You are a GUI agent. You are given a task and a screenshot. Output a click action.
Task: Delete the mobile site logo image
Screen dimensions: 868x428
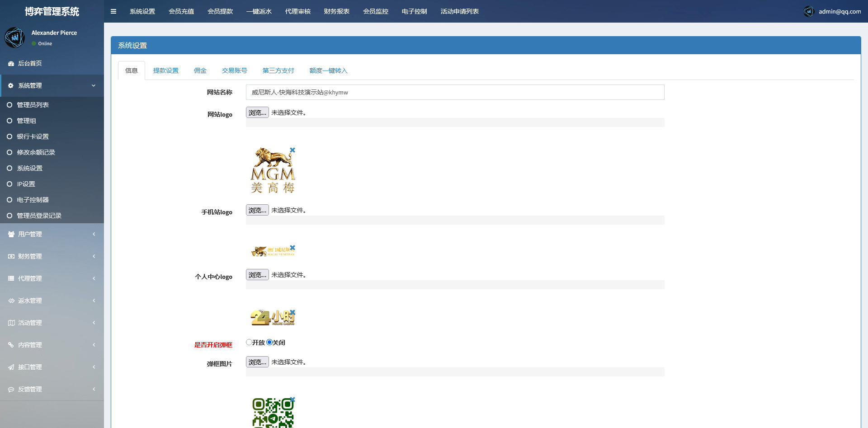292,248
